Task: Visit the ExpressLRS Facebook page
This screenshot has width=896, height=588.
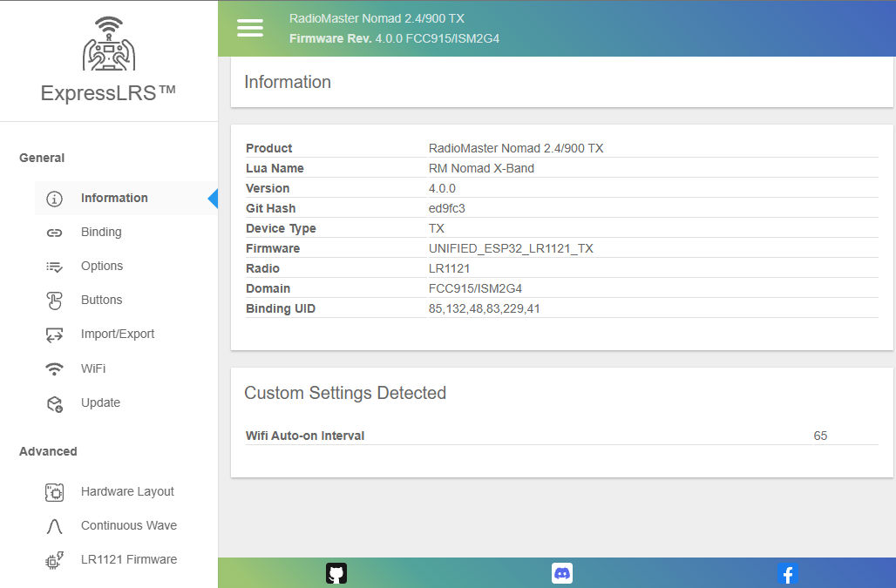Action: 787,573
